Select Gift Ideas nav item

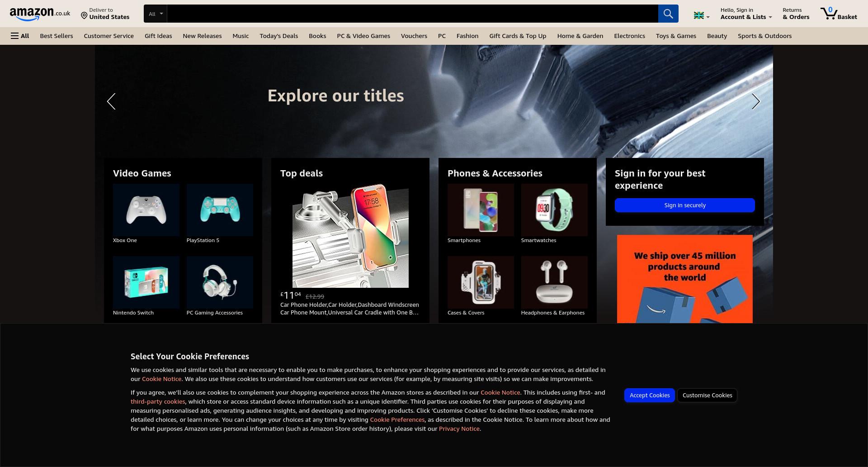[x=158, y=36]
